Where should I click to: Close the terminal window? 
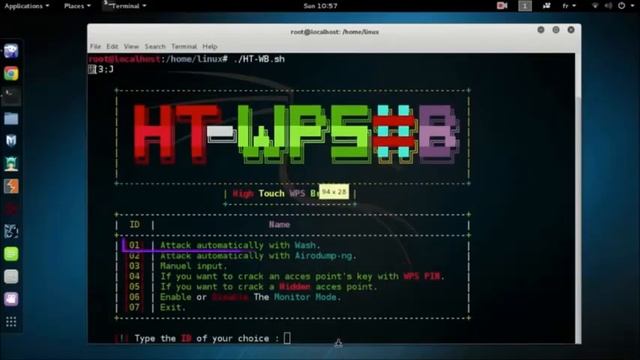pos(571,30)
